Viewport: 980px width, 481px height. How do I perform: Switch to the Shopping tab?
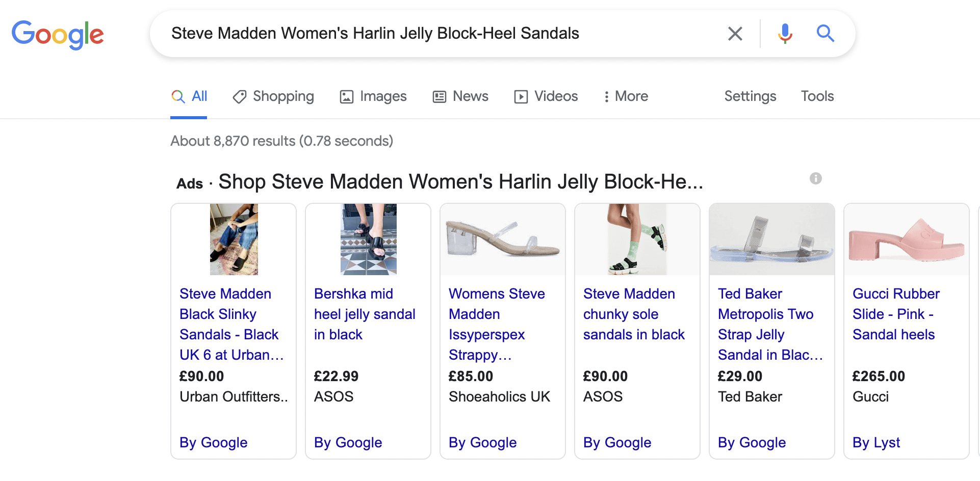click(273, 96)
